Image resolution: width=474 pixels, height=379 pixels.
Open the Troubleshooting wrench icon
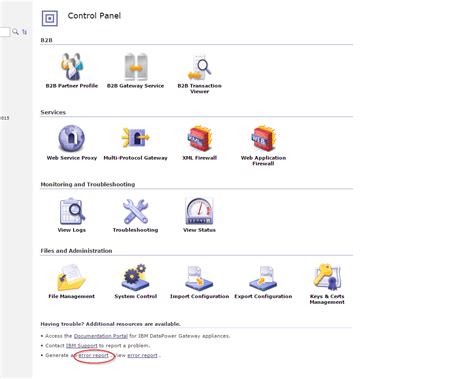135,211
